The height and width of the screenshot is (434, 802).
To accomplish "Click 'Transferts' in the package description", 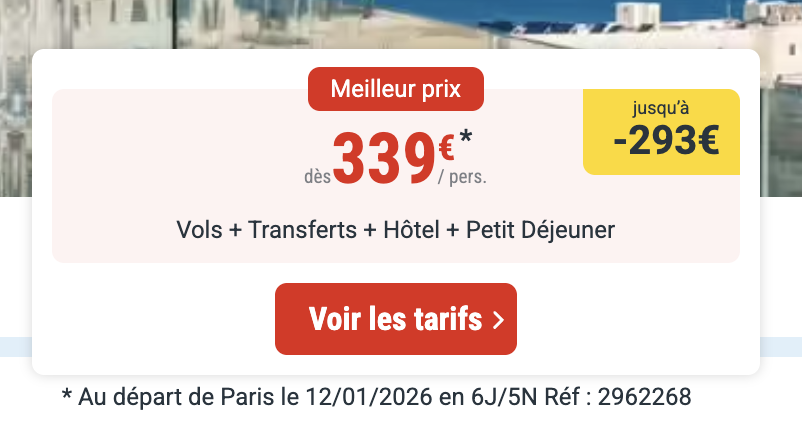I will point(302,230).
